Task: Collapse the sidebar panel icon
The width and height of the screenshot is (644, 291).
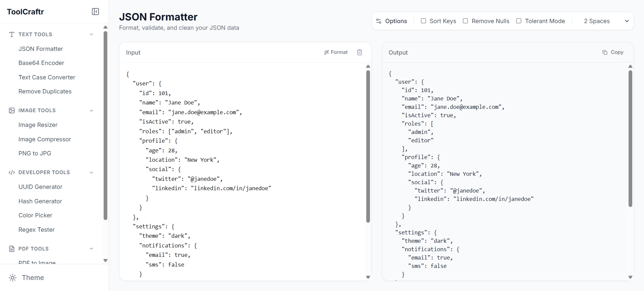Action: click(95, 12)
